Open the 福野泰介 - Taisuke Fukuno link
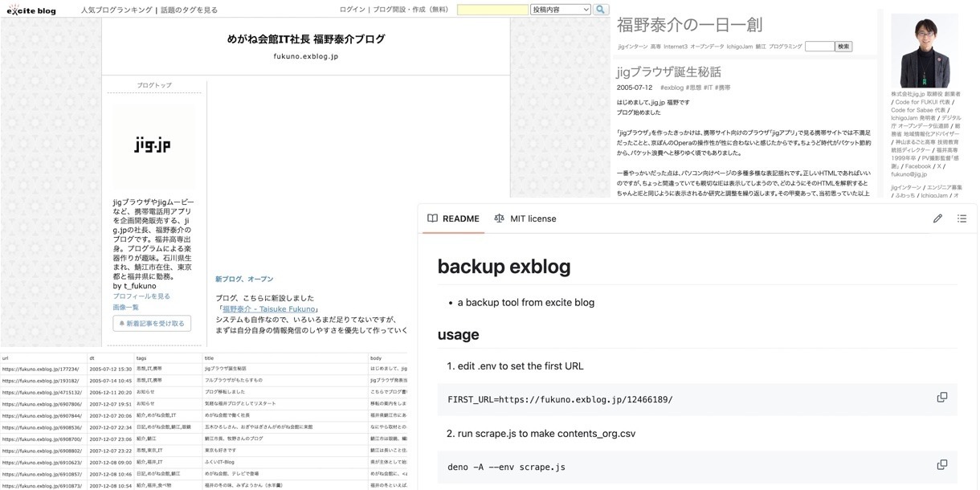The image size is (980, 490). [x=270, y=309]
